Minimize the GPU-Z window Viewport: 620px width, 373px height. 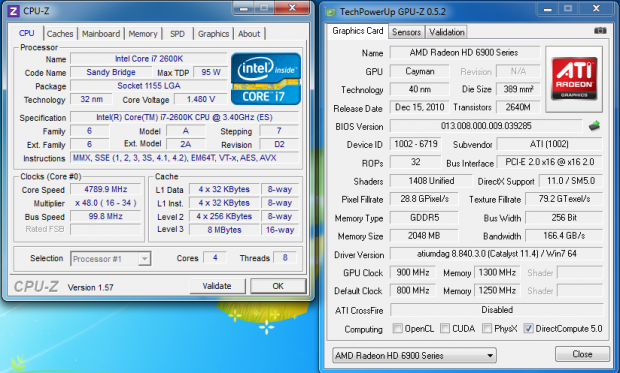pyautogui.click(x=547, y=9)
